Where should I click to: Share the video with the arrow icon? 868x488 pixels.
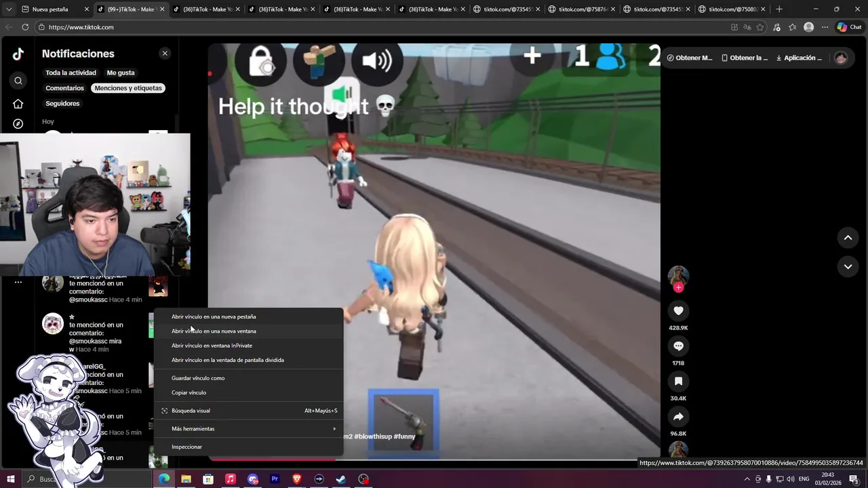[678, 416]
